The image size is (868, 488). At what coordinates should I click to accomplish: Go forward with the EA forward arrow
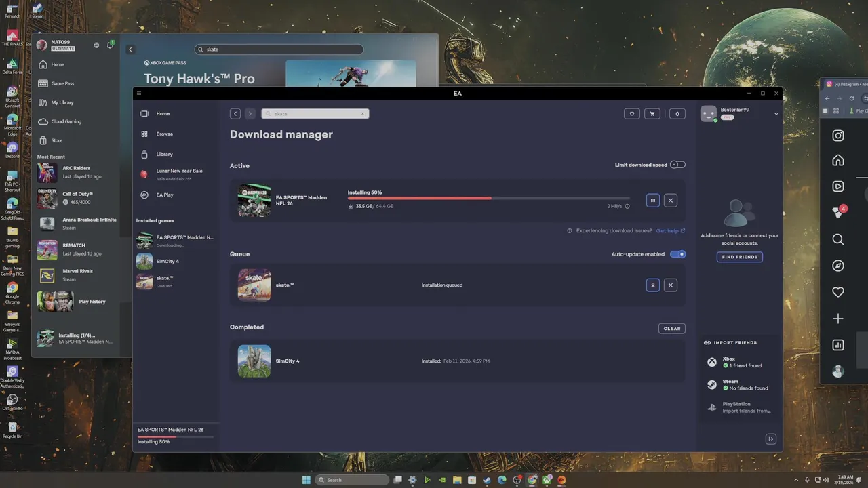pyautogui.click(x=250, y=114)
